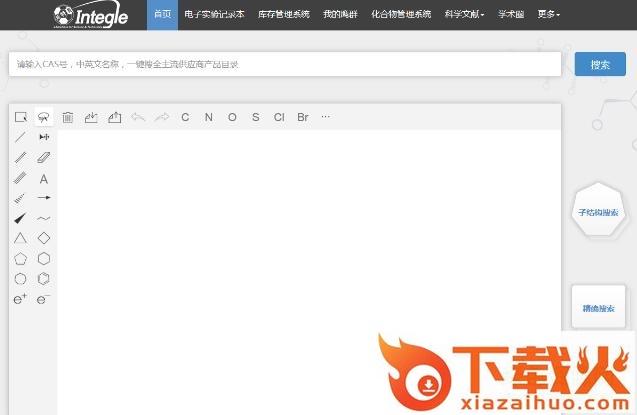The height and width of the screenshot is (415, 637).
Task: Select the text label A tool
Action: click(44, 179)
